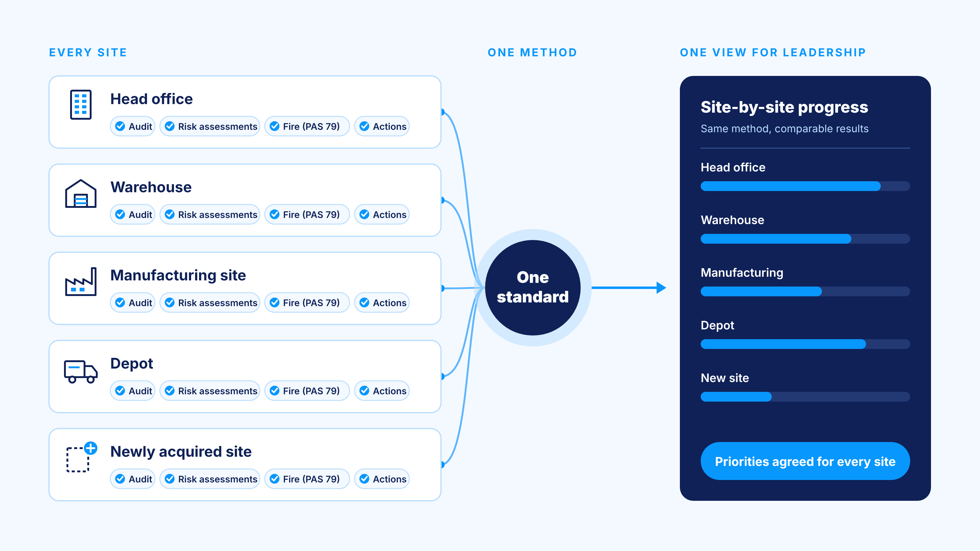The height and width of the screenshot is (551, 980).
Task: Click the Warehouse progress bar
Action: coord(805,239)
